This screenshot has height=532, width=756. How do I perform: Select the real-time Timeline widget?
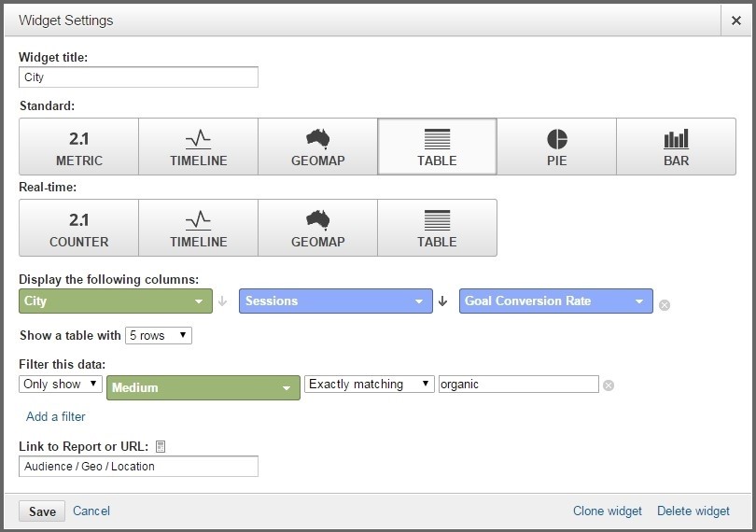(198, 229)
